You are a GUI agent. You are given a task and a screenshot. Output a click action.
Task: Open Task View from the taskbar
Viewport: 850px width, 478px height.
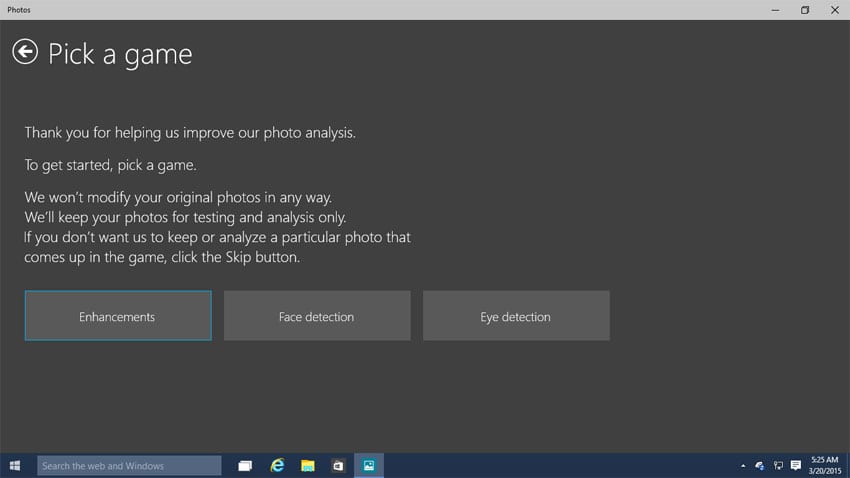[x=245, y=466]
